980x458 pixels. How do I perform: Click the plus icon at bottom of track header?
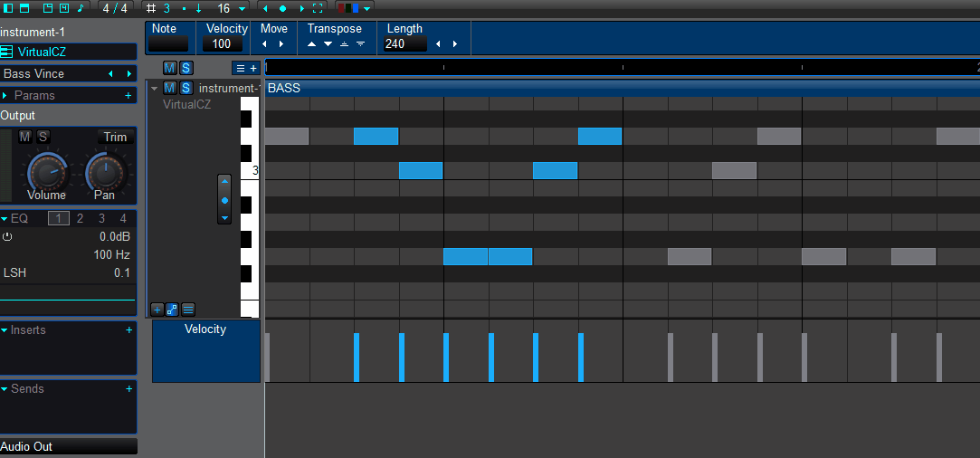[x=157, y=310]
